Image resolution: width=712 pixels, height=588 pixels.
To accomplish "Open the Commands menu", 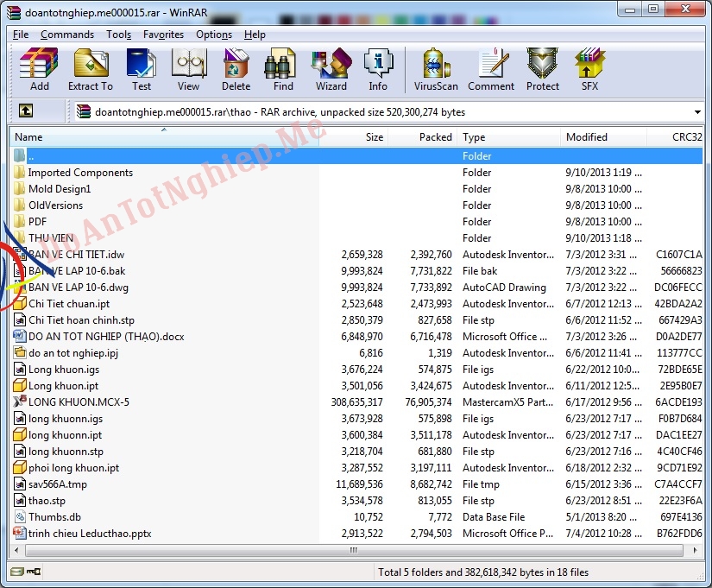I will click(x=67, y=35).
